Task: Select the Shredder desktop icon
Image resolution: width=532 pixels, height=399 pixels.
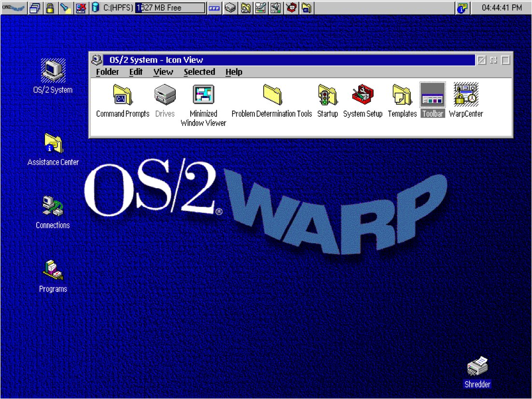Action: (477, 372)
